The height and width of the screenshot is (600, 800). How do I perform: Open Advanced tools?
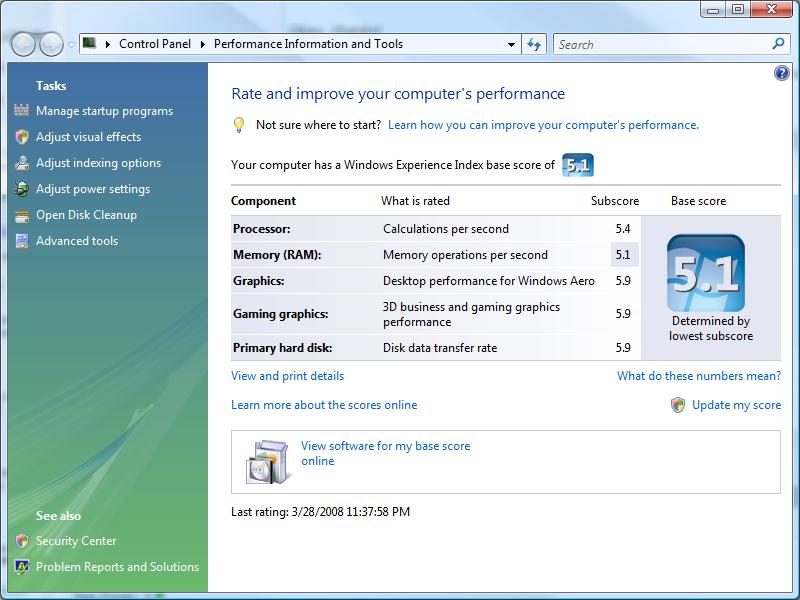[77, 241]
